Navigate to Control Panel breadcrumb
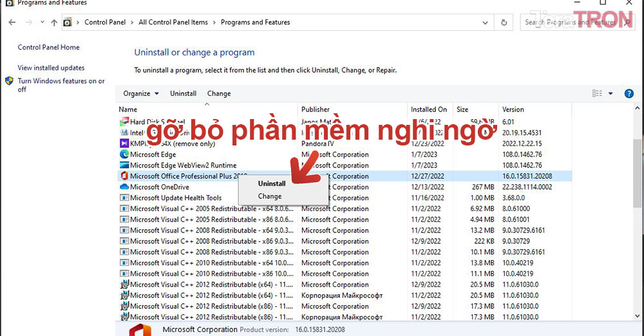 click(x=105, y=22)
